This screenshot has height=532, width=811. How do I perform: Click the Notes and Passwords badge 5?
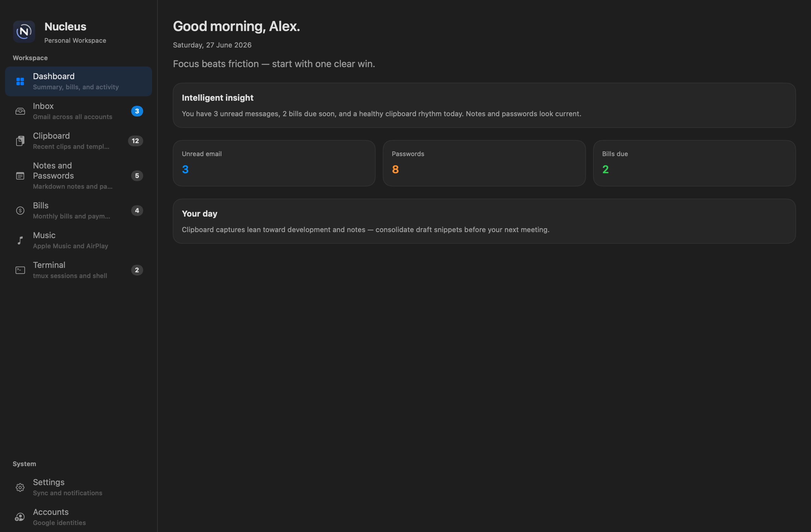coord(137,176)
